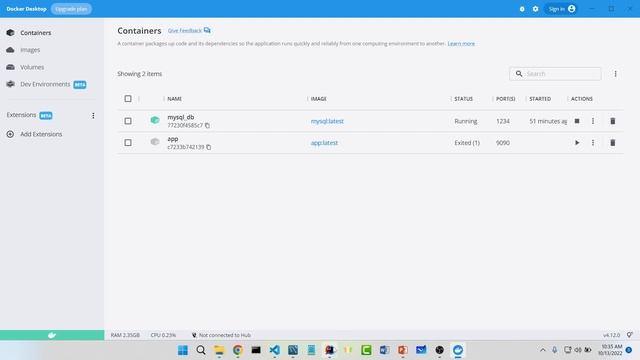640x360 pixels.
Task: Sort by NAME column header
Action: coord(174,99)
